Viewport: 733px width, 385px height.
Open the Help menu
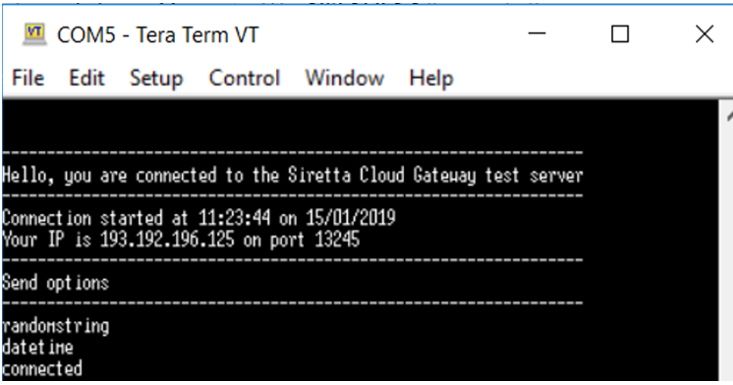[431, 78]
